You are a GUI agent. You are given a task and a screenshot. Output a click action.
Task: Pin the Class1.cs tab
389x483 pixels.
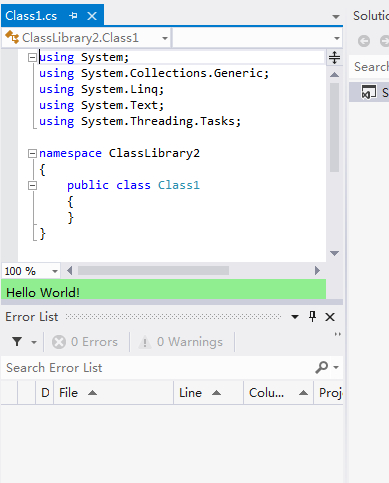(x=73, y=16)
